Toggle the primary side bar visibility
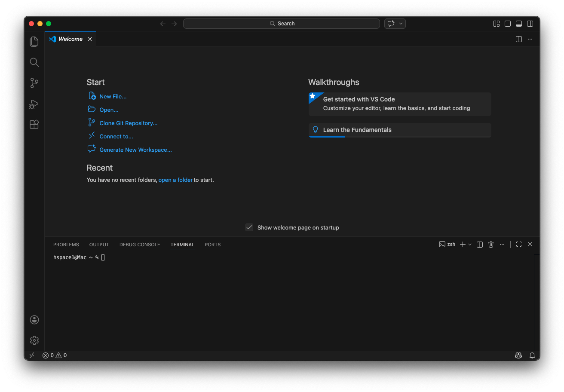This screenshot has width=564, height=392. pyautogui.click(x=508, y=24)
